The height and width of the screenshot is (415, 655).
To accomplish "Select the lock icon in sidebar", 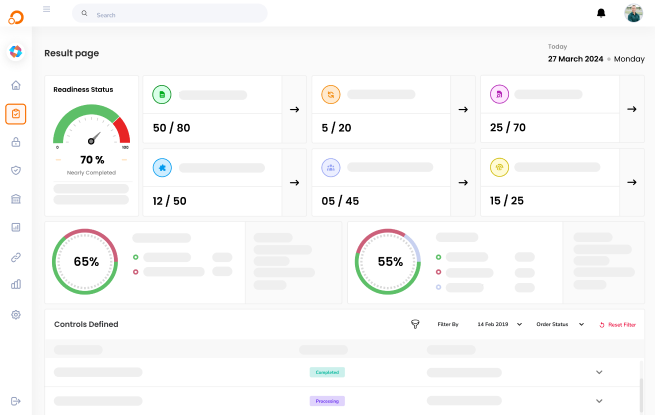I will pyautogui.click(x=16, y=142).
